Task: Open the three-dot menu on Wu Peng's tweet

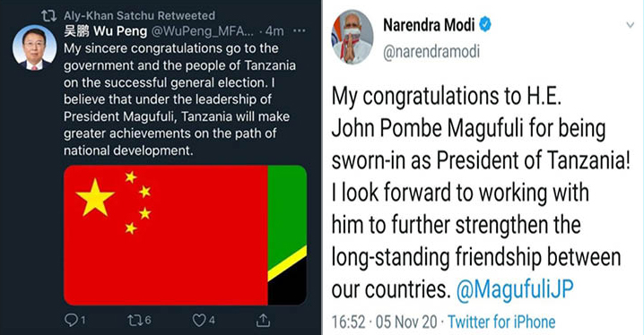Action: [300, 30]
